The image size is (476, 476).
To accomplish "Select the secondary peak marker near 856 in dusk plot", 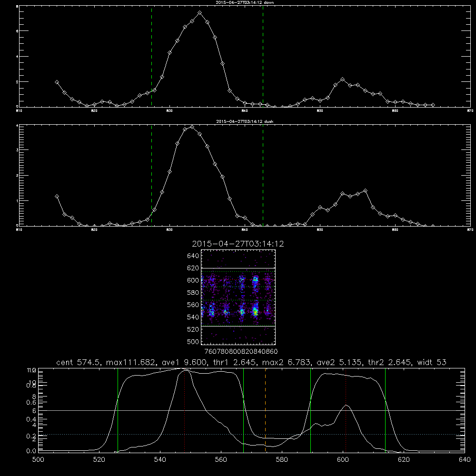I will pyautogui.click(x=365, y=191).
